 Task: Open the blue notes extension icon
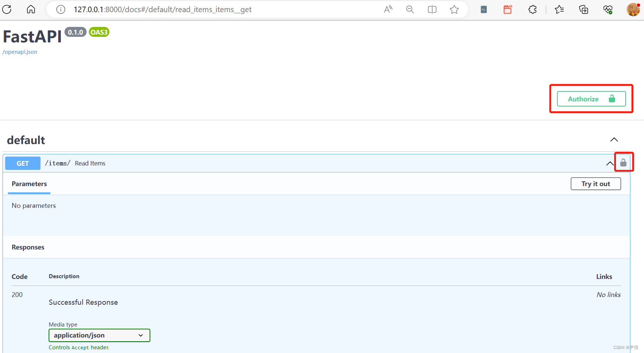point(484,10)
